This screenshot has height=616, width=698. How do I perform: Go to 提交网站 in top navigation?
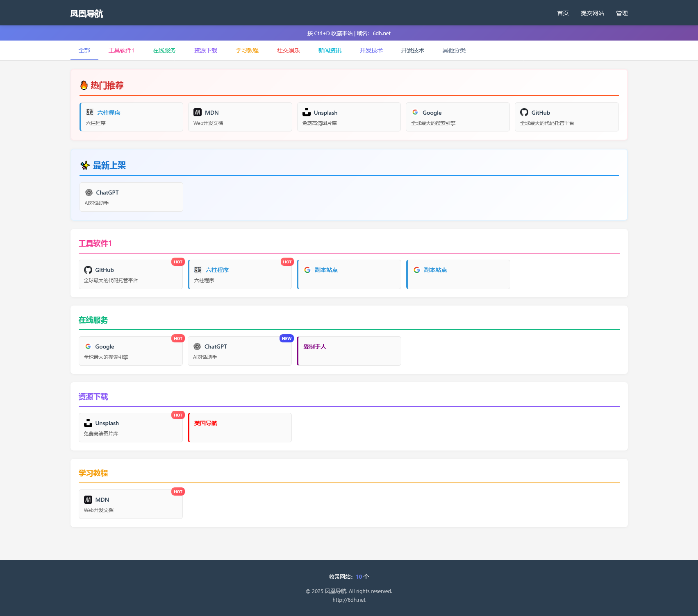pyautogui.click(x=592, y=13)
